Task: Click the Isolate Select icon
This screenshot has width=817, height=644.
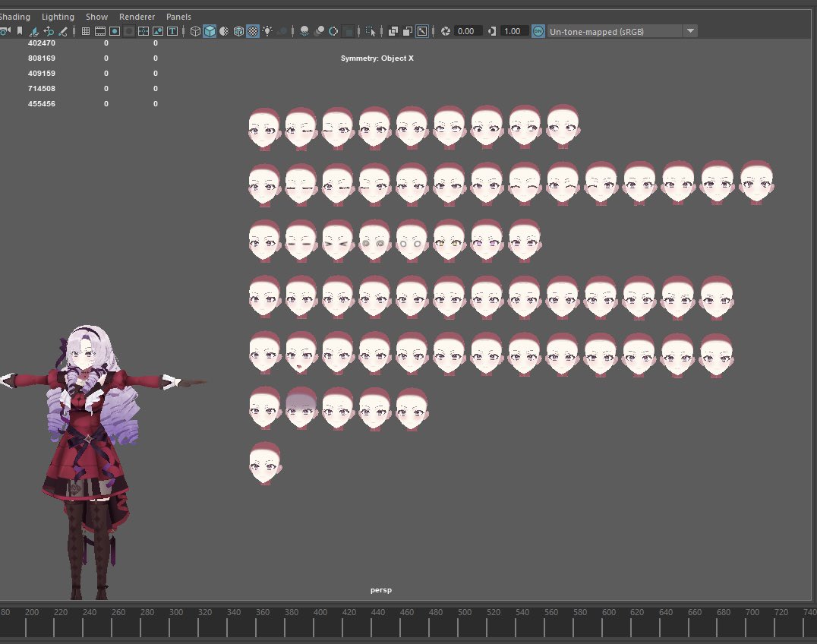Action: pos(371,31)
